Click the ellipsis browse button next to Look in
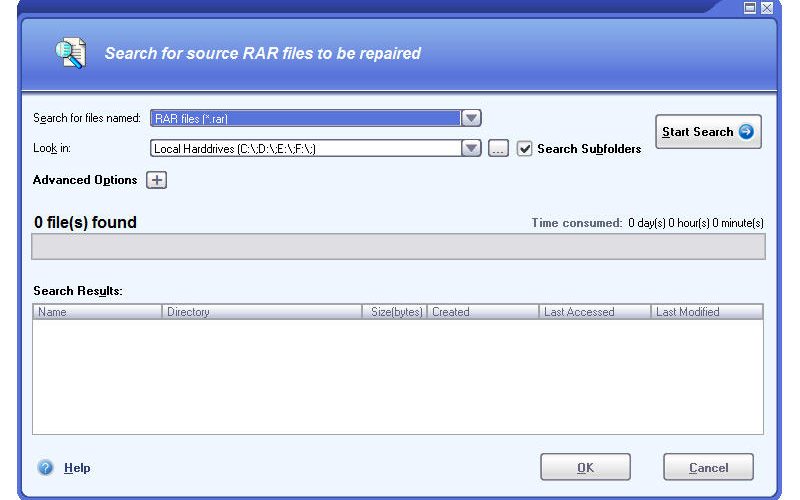The height and width of the screenshot is (500, 800). click(x=498, y=148)
